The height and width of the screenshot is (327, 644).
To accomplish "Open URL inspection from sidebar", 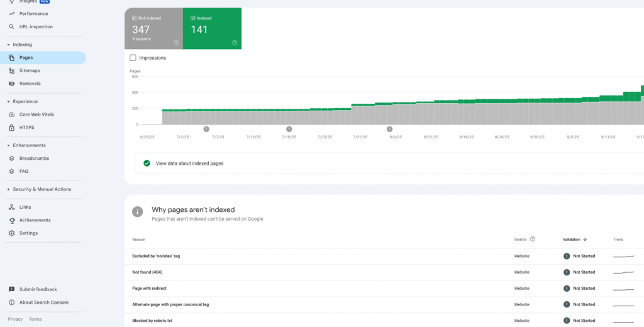I will [x=36, y=26].
